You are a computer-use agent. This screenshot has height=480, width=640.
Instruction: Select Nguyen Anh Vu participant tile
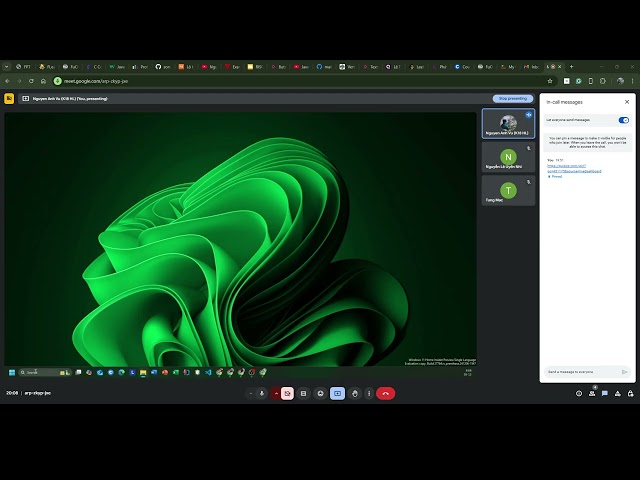[508, 124]
